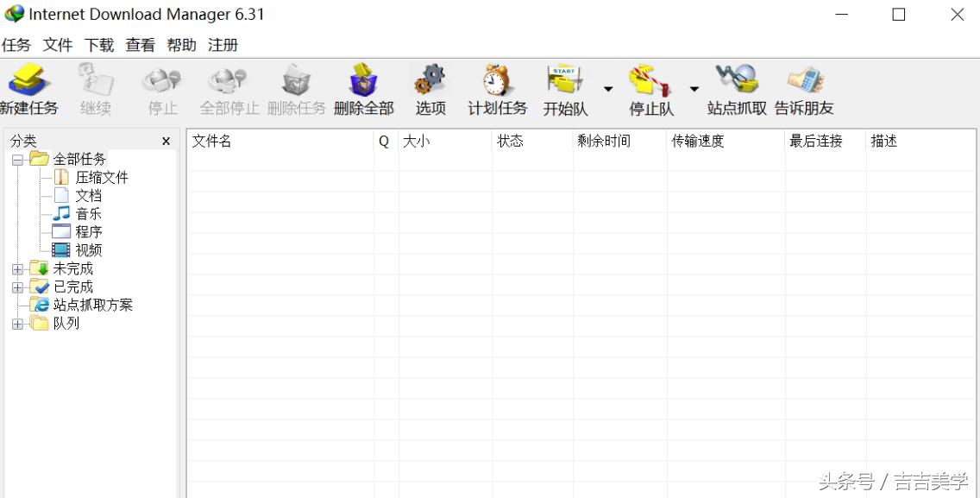
Task: Click the 新建任务 toolbar icon
Action: click(x=28, y=81)
